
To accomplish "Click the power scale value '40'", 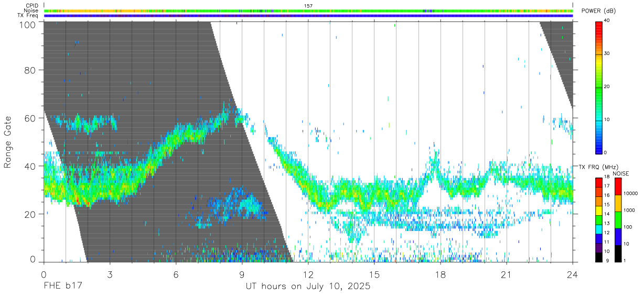I will click(x=606, y=20).
